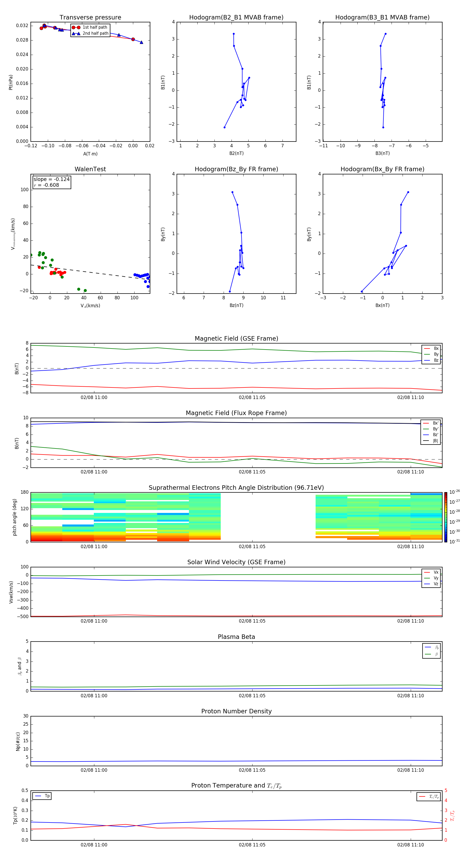Select the Vz legend entry in Solar Wind plot
This screenshot has width=473, height=868.
[x=431, y=584]
